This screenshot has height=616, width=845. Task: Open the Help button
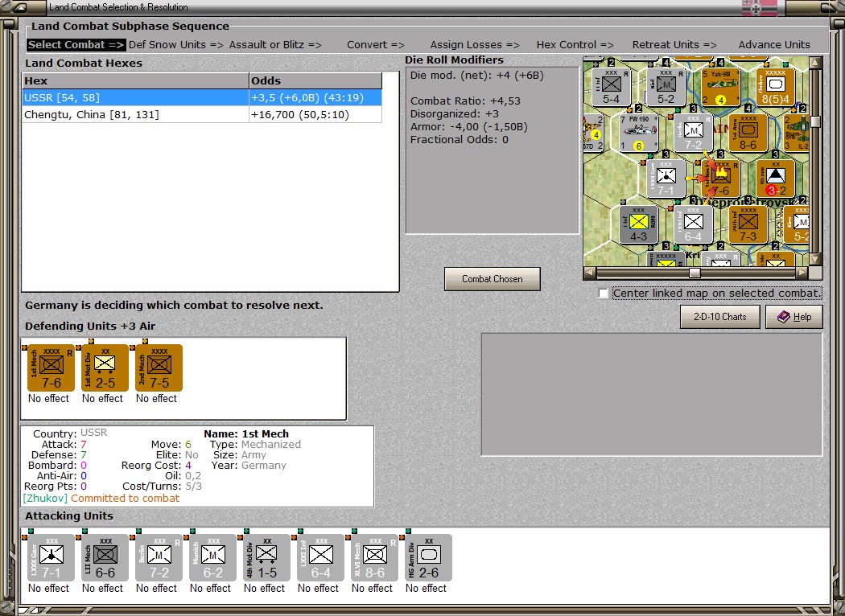coord(793,317)
